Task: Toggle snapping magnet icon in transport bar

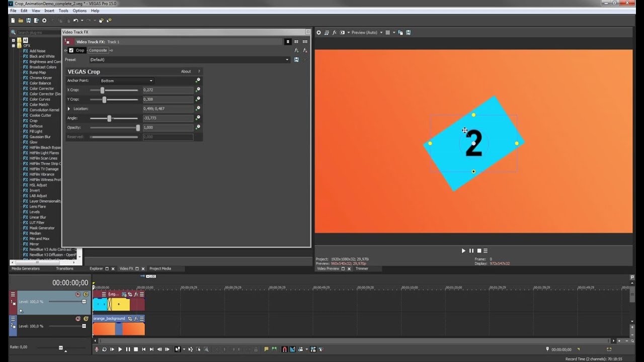Action: tap(284, 349)
